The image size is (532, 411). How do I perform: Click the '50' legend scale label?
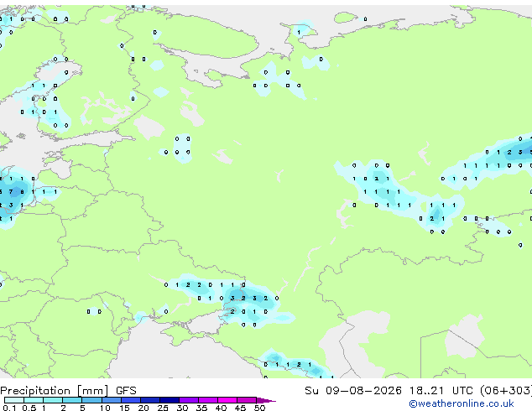point(259,408)
